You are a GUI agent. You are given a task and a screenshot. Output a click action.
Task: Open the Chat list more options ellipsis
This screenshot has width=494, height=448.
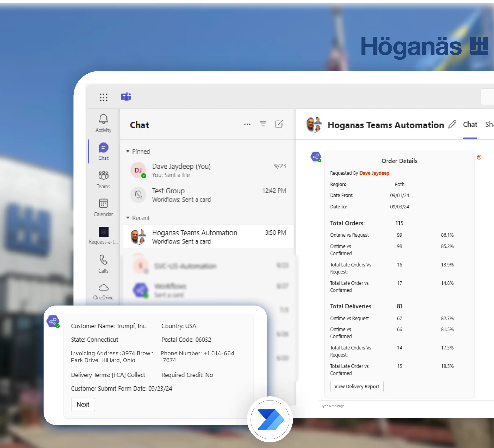click(247, 124)
